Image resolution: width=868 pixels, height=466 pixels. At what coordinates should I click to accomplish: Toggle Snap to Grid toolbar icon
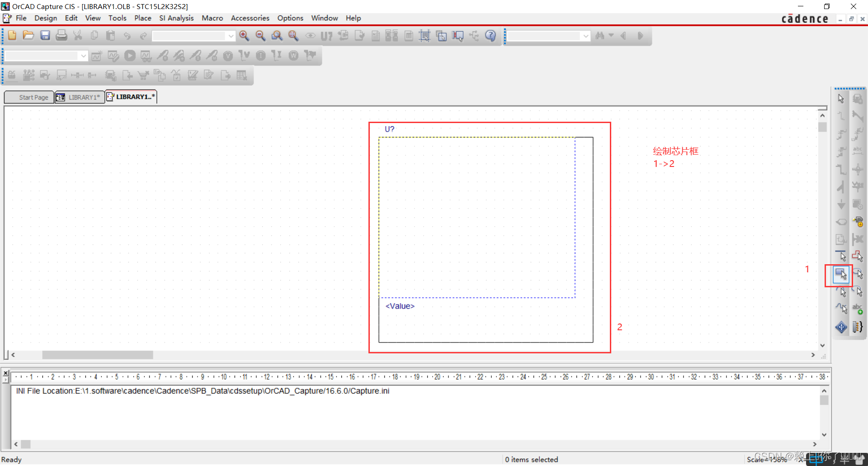pyautogui.click(x=425, y=36)
